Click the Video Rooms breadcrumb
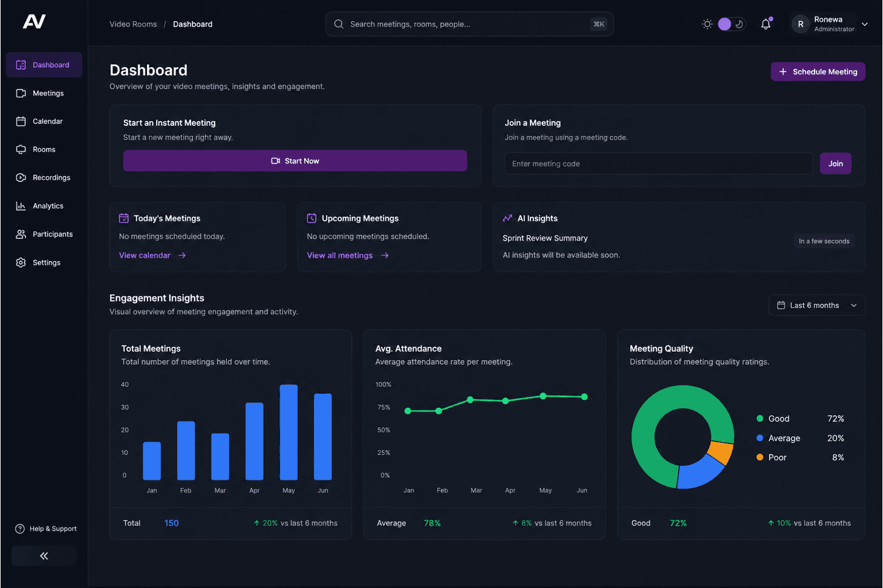883x588 pixels. [133, 24]
